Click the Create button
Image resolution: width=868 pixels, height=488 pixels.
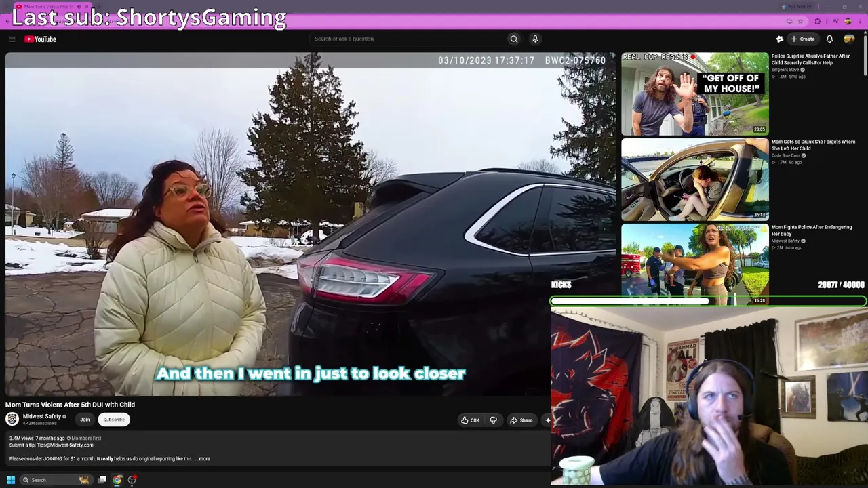pos(802,39)
